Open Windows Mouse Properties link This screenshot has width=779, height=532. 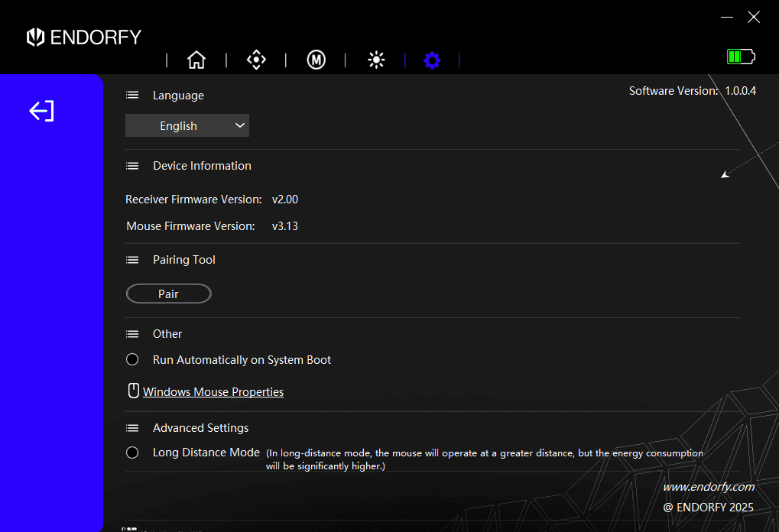[x=213, y=391]
